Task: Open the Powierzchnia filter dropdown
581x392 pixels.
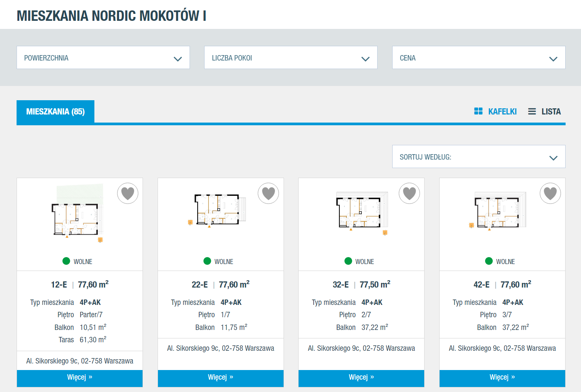Action: pyautogui.click(x=103, y=58)
